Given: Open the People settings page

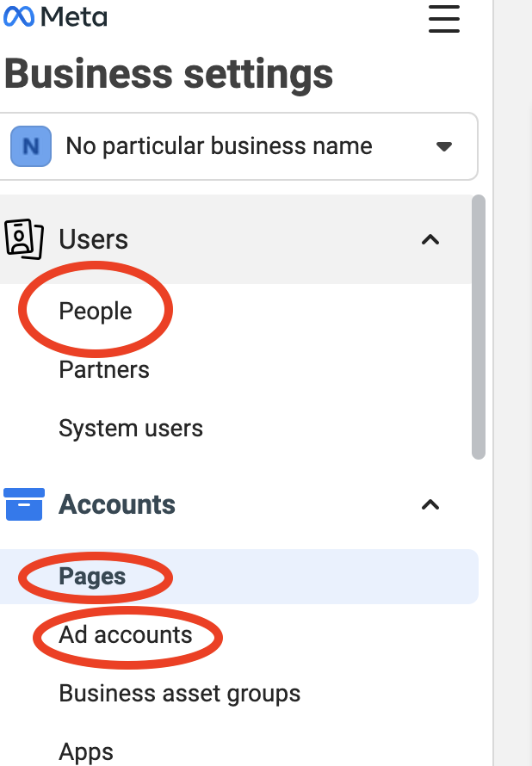Looking at the screenshot, I should coord(95,312).
